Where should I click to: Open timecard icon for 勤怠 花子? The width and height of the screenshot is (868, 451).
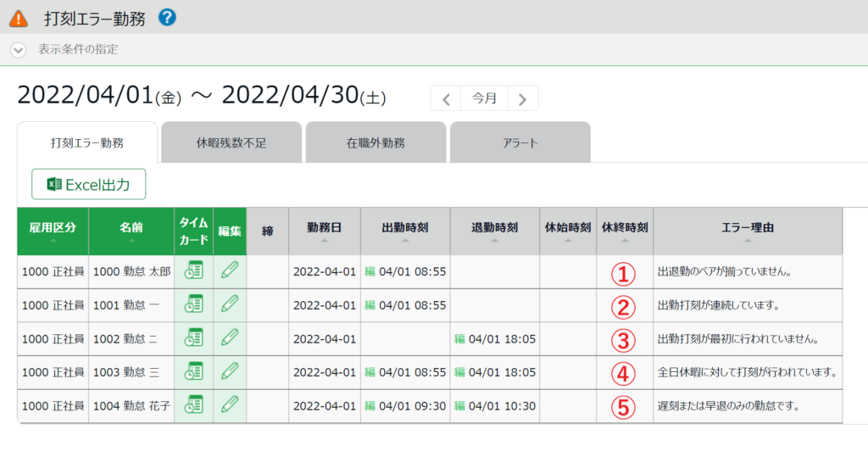point(194,406)
